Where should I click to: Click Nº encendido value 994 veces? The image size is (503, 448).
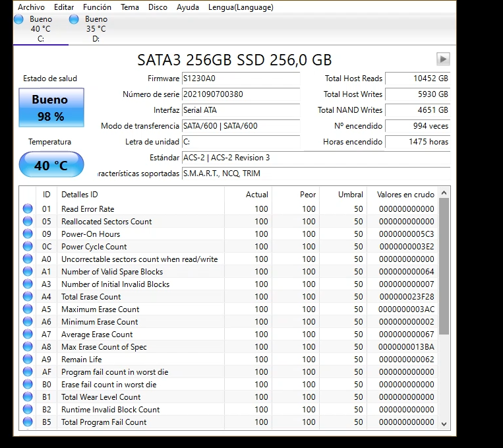click(x=418, y=126)
